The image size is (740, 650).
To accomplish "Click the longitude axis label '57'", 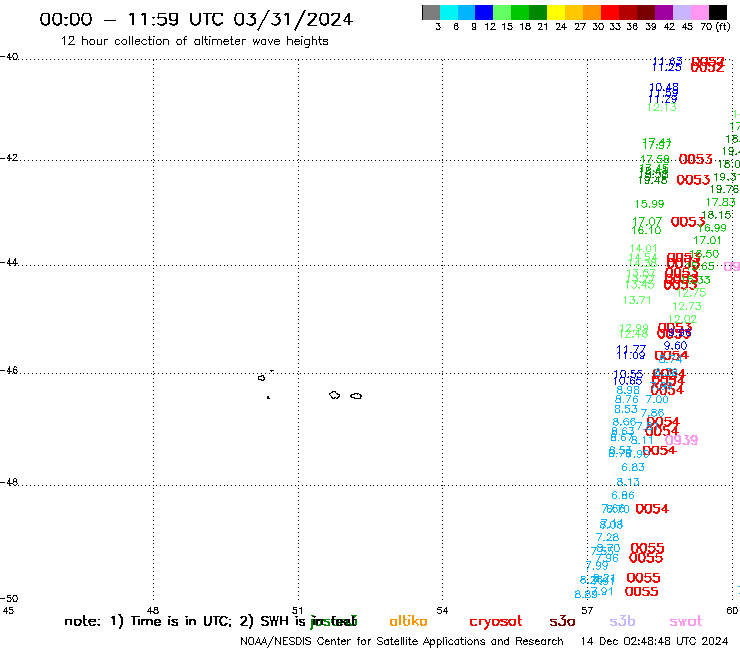I will point(587,610).
